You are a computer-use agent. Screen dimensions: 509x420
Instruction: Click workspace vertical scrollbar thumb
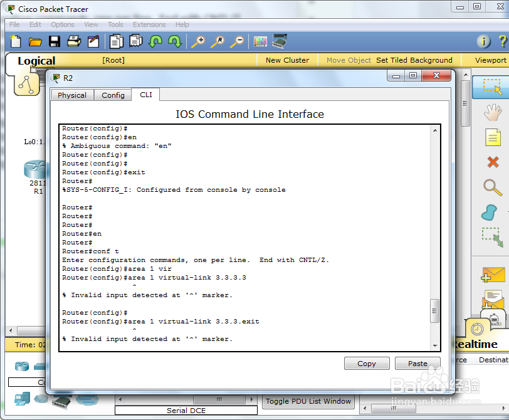click(x=465, y=103)
